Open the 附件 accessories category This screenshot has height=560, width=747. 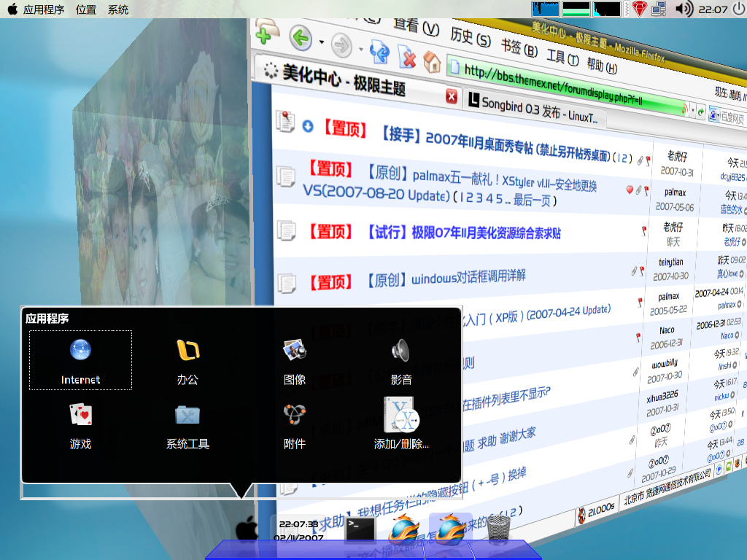tap(295, 425)
